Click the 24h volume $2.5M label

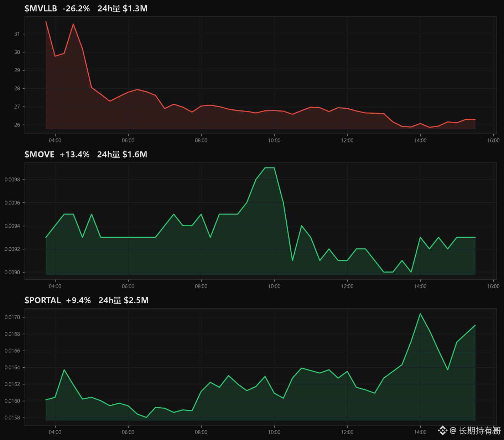(124, 300)
